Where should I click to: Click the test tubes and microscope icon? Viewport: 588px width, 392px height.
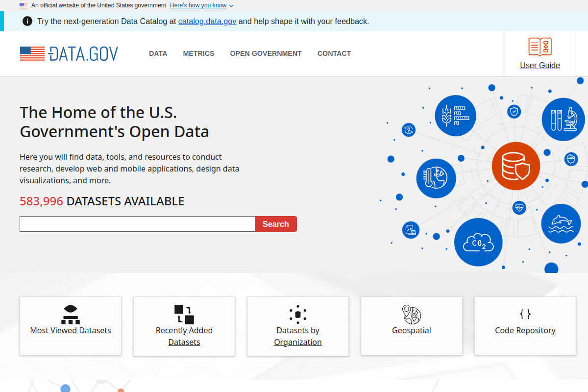pos(563,119)
